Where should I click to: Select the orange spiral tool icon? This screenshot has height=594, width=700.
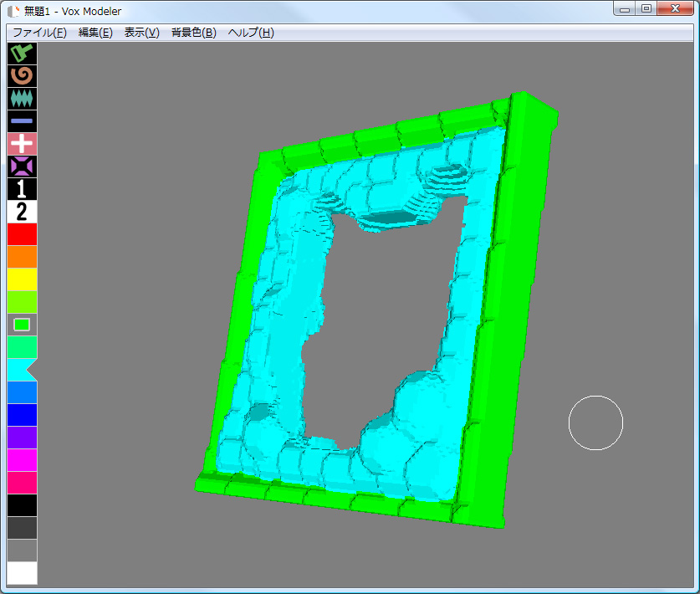tap(22, 76)
